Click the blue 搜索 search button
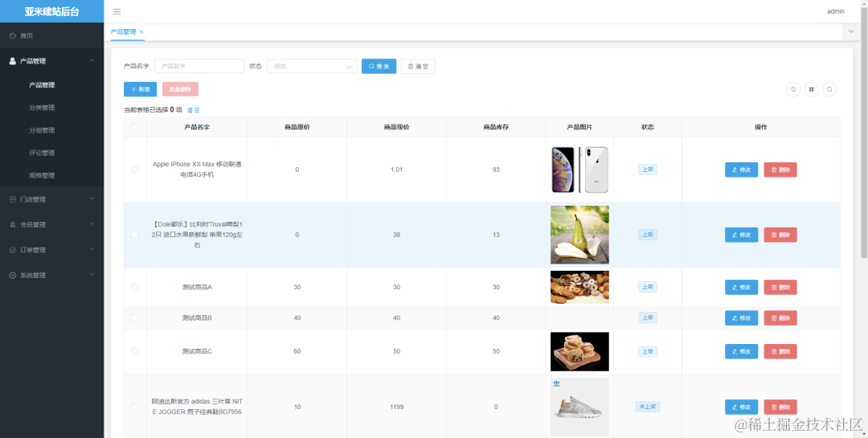Viewport: 868px width, 438px height. point(379,66)
